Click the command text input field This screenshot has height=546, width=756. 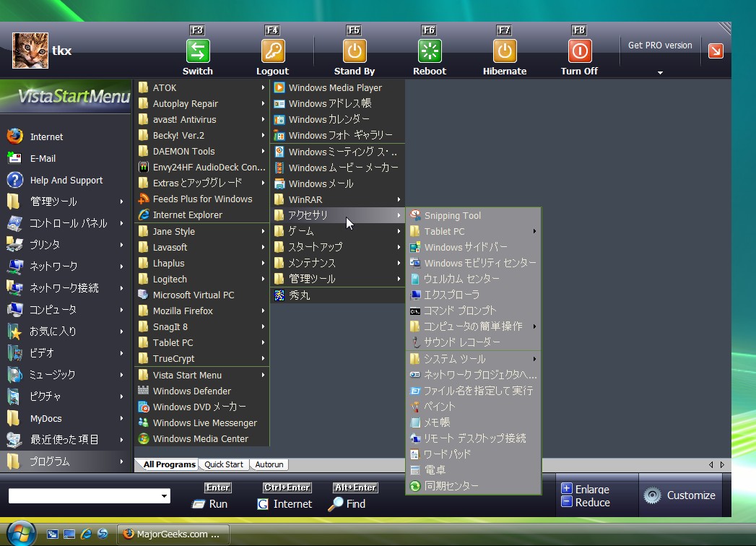coord(84,496)
